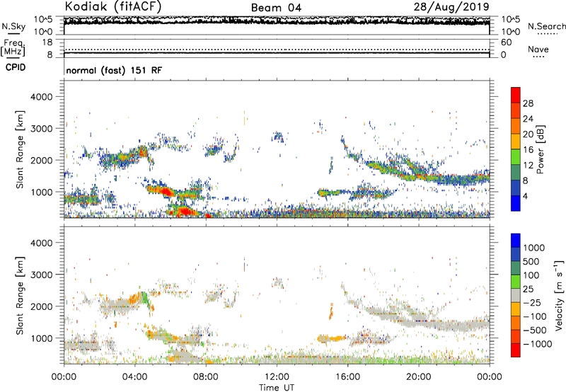The width and height of the screenshot is (566, 392).
Task: Click the '4000' tick on power panel axis
Action: [x=41, y=97]
